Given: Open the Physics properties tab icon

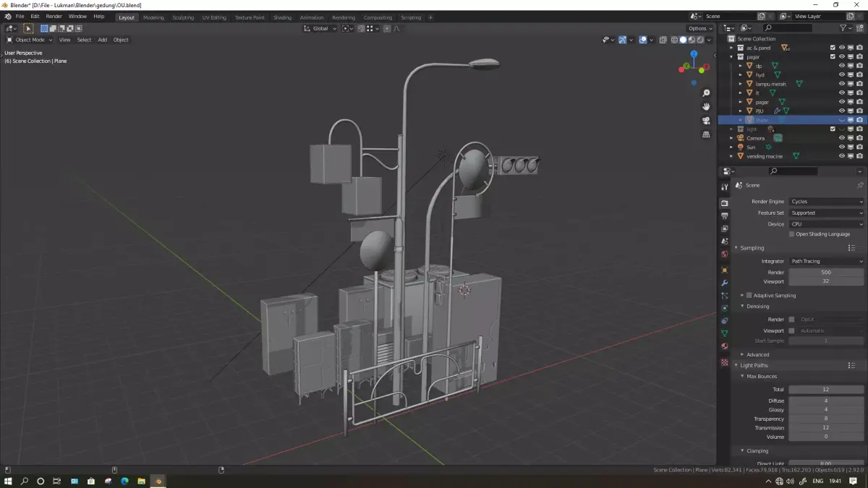Looking at the screenshot, I should 725,309.
